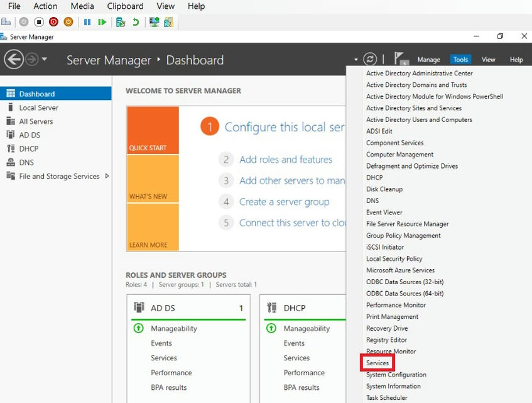This screenshot has height=403, width=532.
Task: Click Configure this local server link
Action: 285,127
